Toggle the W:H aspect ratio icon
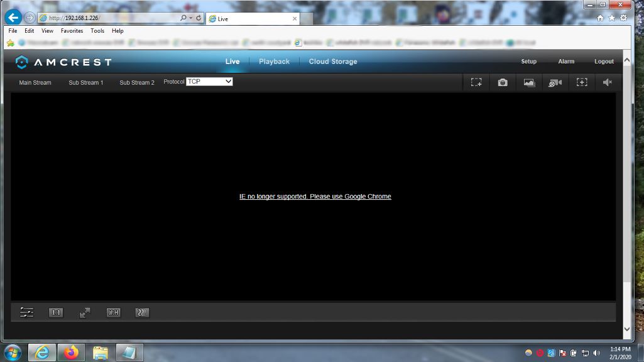Viewport: 644px width, 362px height. 113,313
